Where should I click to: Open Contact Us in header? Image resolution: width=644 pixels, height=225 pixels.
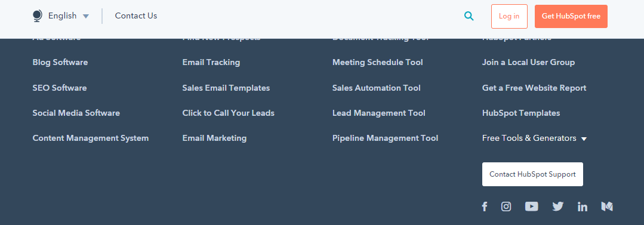point(136,16)
